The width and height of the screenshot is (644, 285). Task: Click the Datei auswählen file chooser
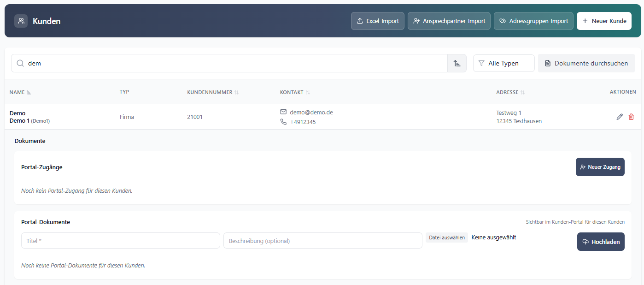pyautogui.click(x=446, y=237)
